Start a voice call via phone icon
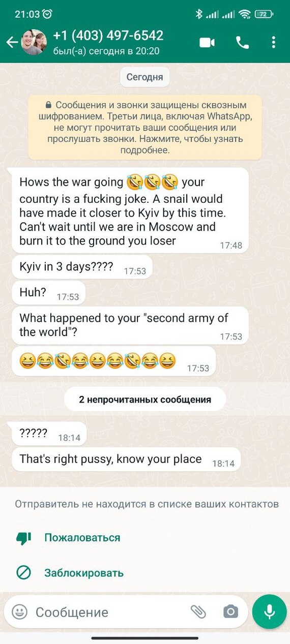The width and height of the screenshot is (290, 644). [x=242, y=43]
